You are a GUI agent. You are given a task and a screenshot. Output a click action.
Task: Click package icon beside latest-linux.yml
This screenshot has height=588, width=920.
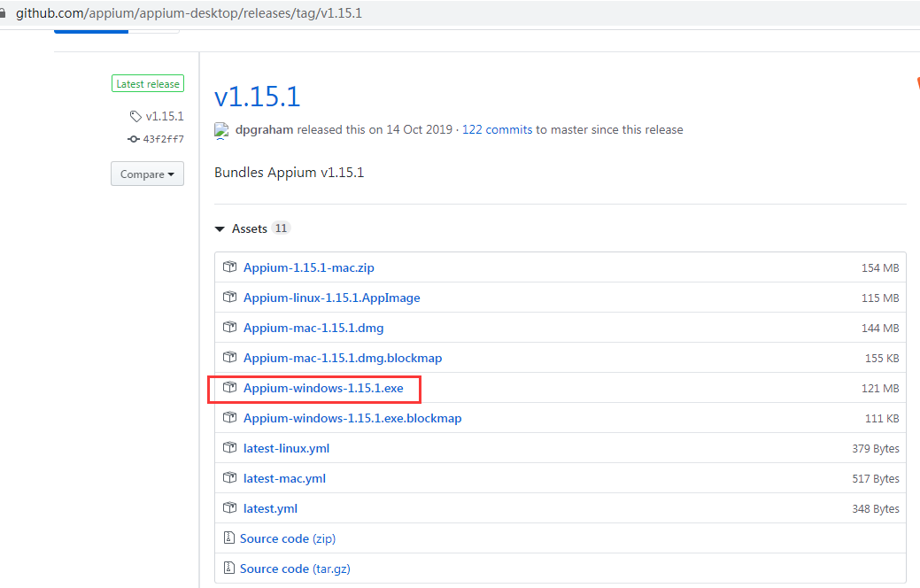click(229, 447)
